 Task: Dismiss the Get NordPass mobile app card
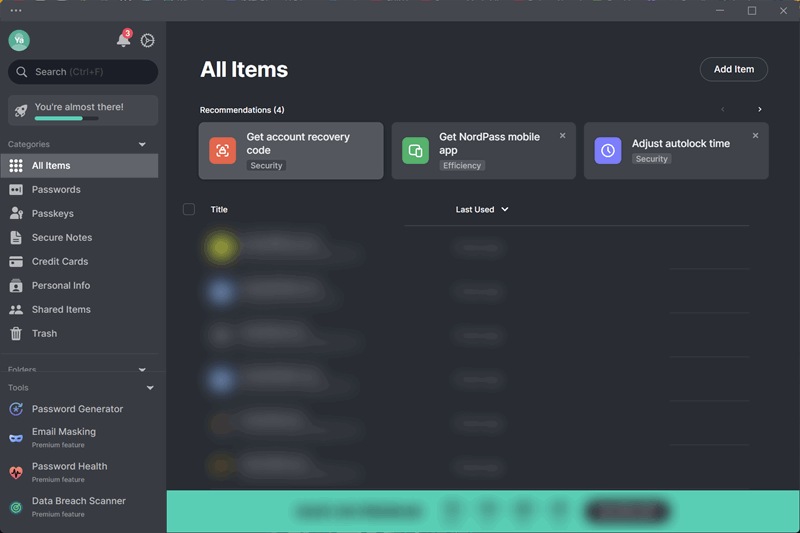coord(562,135)
